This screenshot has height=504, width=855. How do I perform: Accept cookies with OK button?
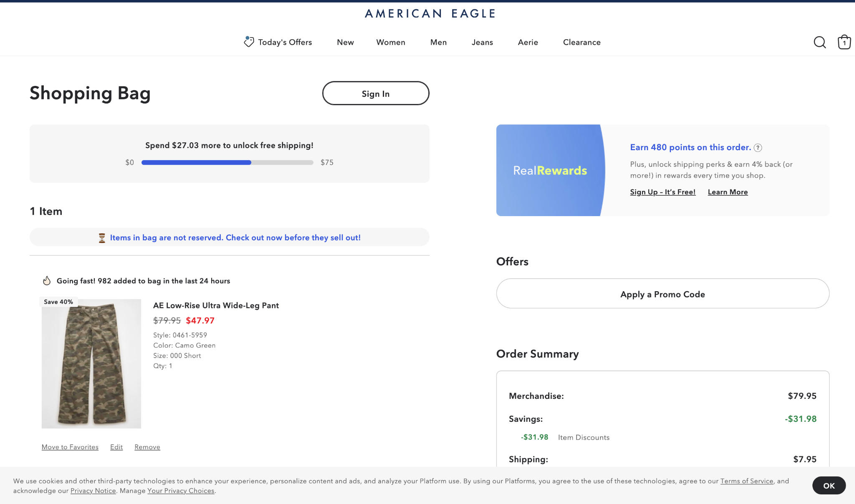click(829, 486)
